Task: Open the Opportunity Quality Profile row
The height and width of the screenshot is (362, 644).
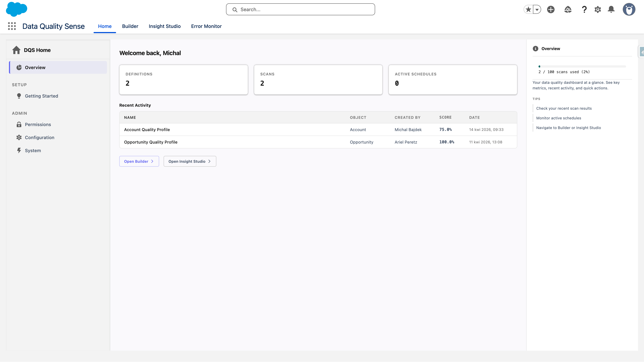Action: (x=318, y=142)
